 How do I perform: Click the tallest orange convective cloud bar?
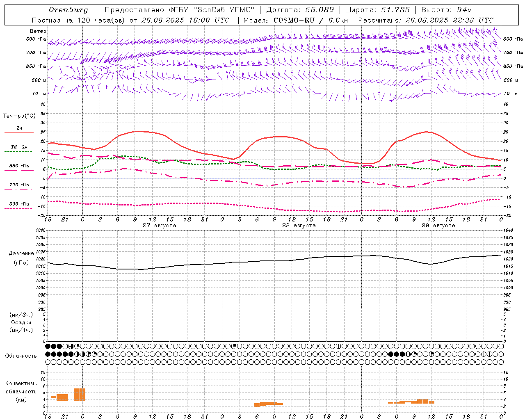[80, 395]
